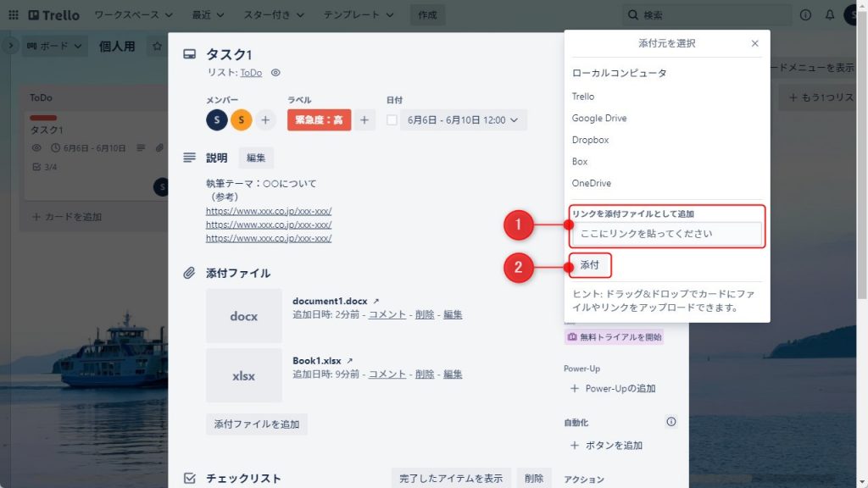
Task: Open the docx attachment thumbnail
Action: coord(243,316)
